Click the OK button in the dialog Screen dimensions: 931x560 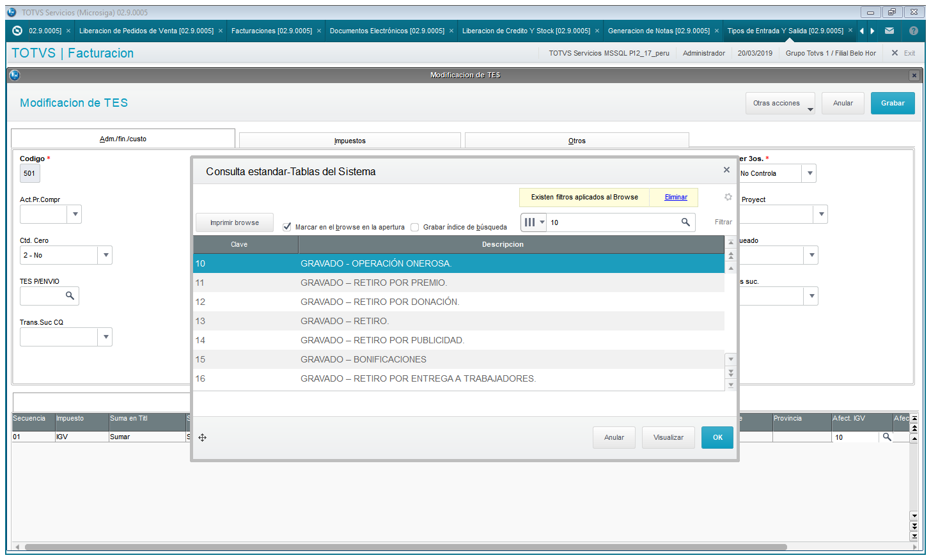[x=717, y=437]
